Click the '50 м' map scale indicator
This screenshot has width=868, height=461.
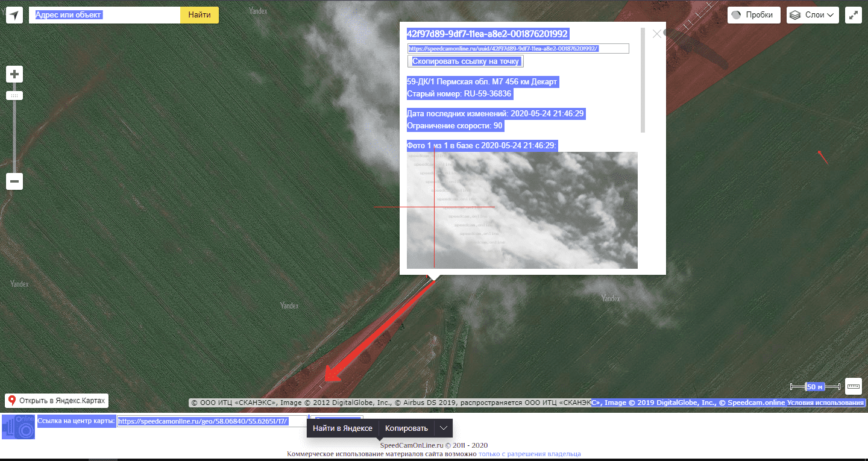pyautogui.click(x=816, y=386)
